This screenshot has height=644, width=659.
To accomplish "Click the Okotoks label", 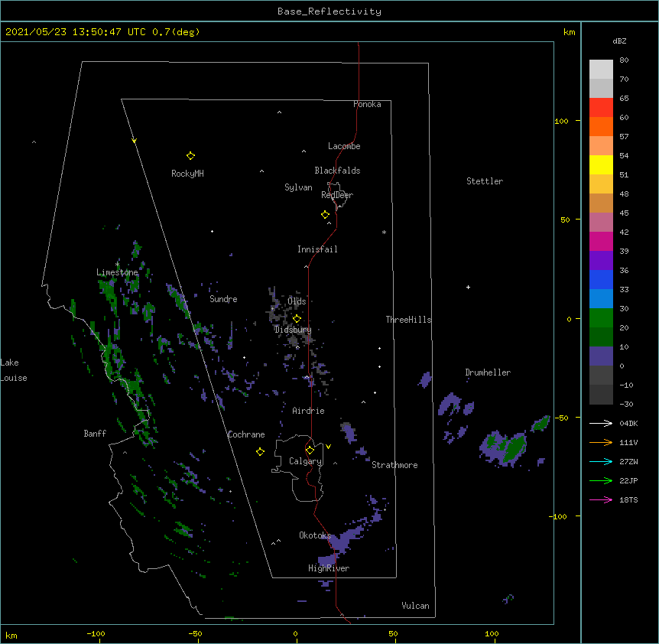I will point(315,535).
